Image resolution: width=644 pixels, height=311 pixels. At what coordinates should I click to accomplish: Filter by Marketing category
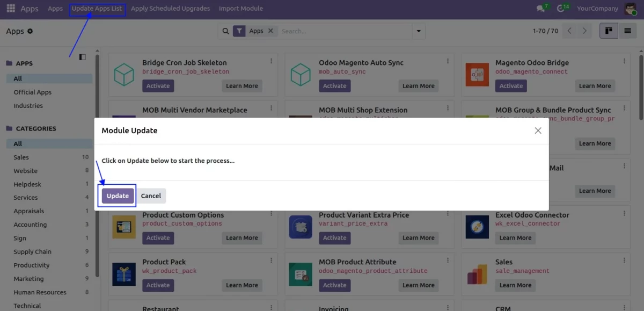coord(49,279)
